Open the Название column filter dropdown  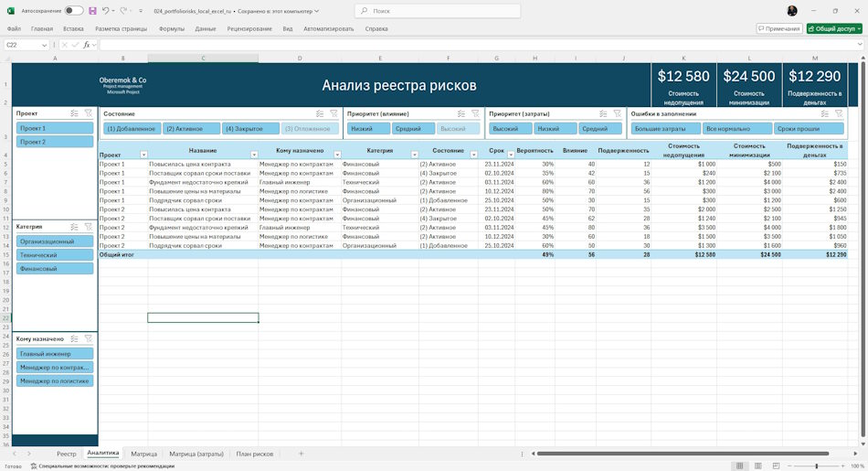click(254, 155)
